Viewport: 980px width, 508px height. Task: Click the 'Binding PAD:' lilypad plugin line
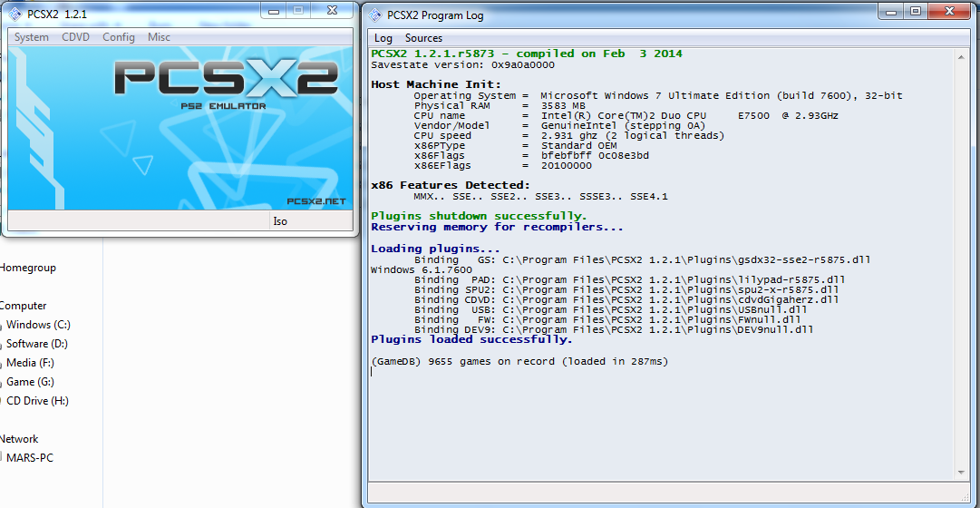coord(630,279)
